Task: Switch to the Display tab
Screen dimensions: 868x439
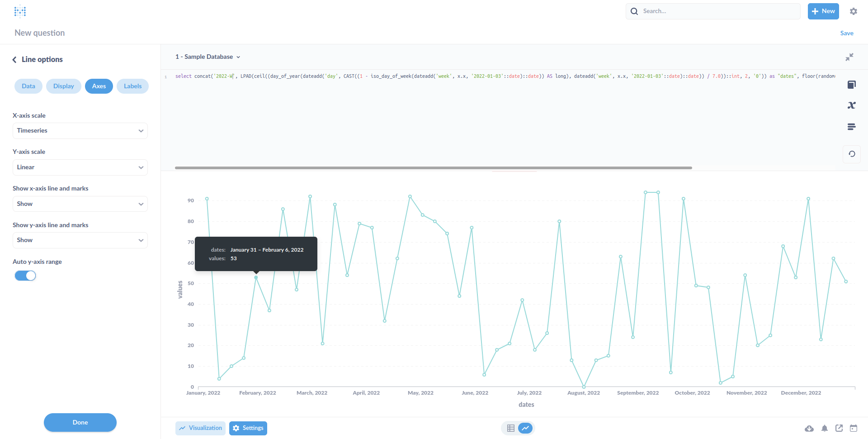Action: click(x=63, y=86)
